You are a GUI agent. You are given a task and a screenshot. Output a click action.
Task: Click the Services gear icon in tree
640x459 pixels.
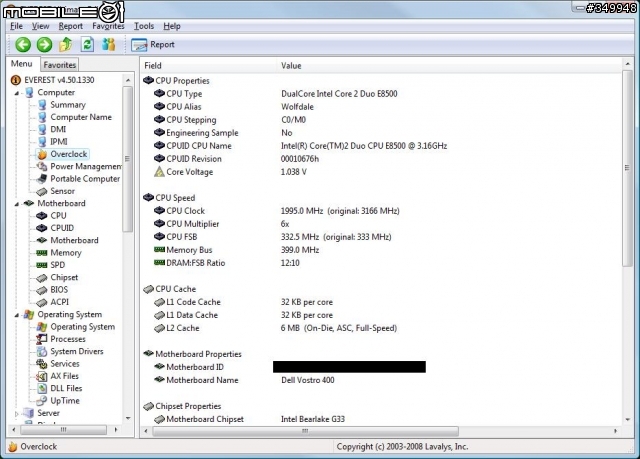(42, 364)
